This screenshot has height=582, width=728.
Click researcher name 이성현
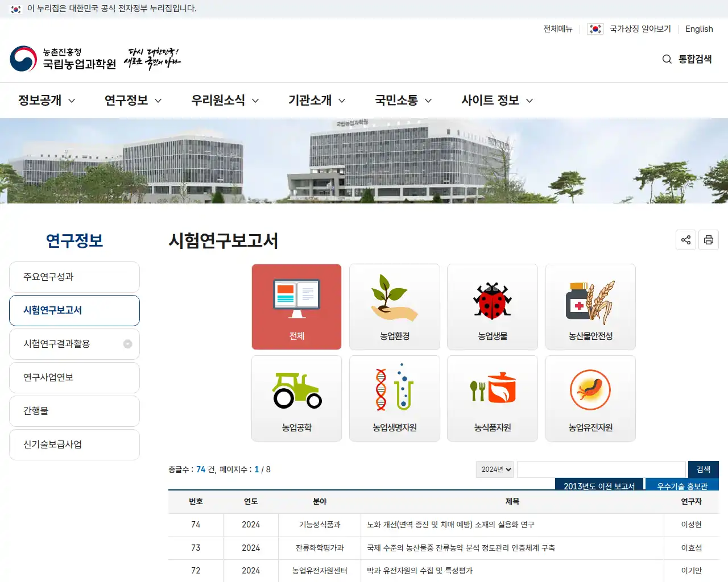click(692, 525)
